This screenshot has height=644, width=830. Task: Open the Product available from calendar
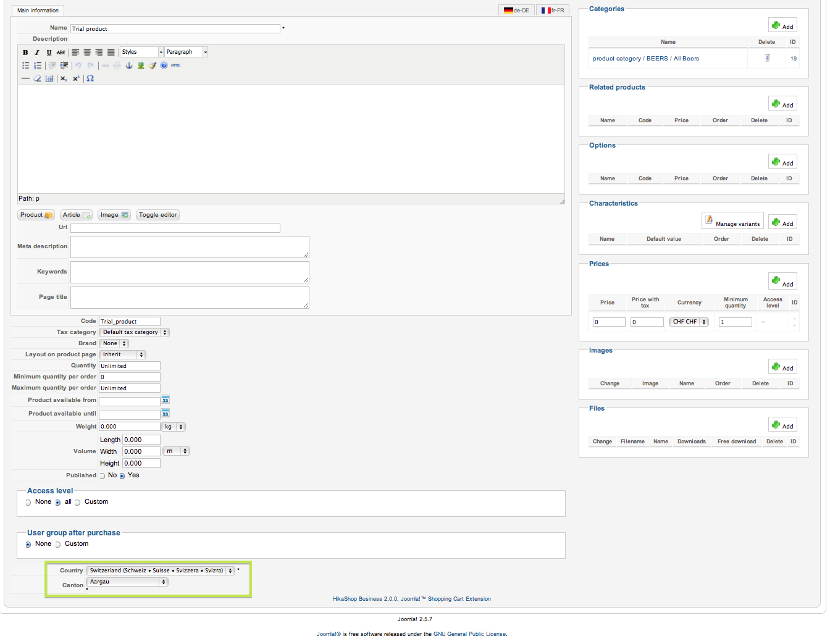coord(166,400)
